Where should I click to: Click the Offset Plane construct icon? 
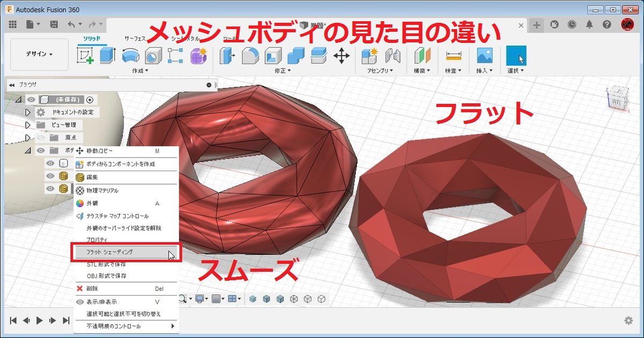point(422,56)
